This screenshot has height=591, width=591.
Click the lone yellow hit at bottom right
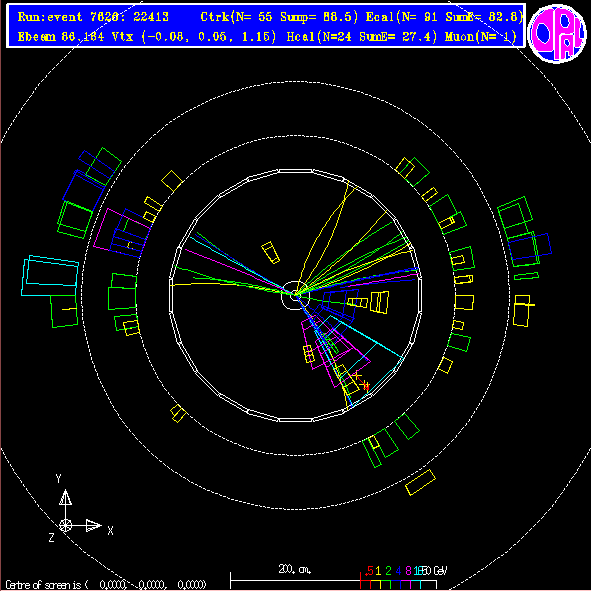tap(420, 482)
